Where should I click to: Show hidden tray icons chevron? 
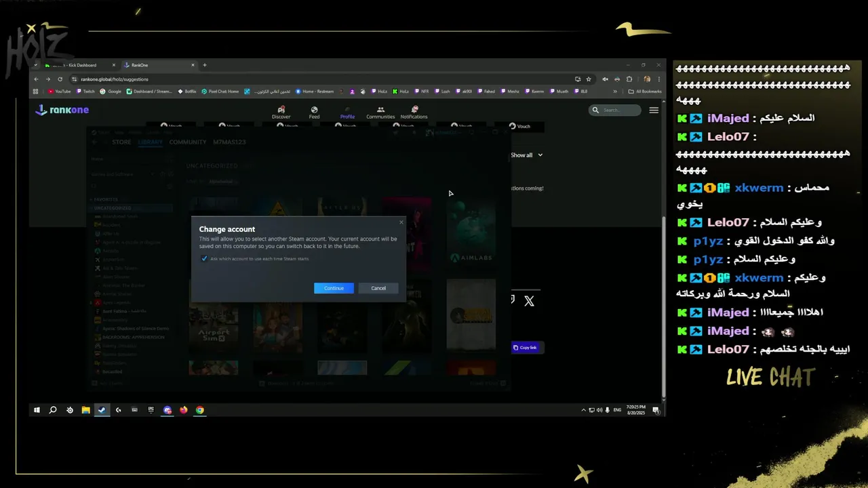(583, 410)
